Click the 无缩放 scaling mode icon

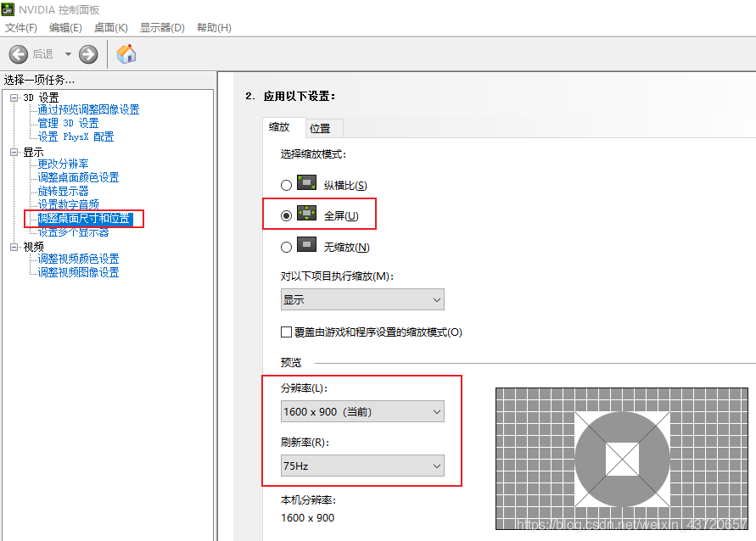pyautogui.click(x=306, y=244)
